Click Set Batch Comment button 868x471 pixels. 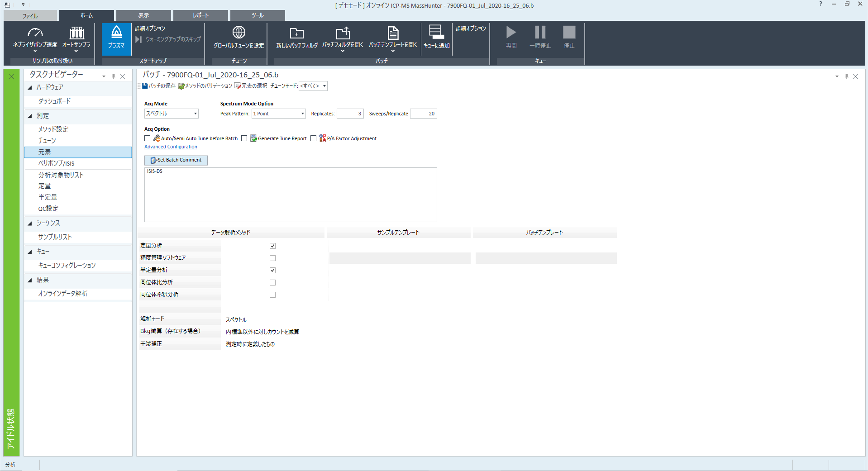tap(176, 160)
